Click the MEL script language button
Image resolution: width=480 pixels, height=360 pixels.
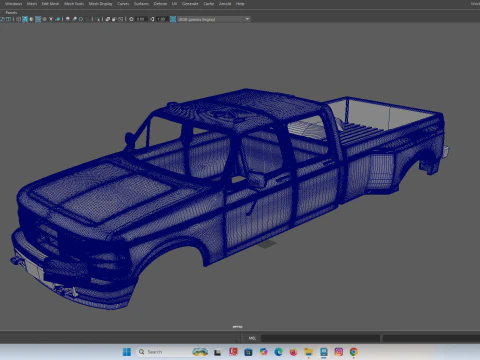[x=252, y=338]
